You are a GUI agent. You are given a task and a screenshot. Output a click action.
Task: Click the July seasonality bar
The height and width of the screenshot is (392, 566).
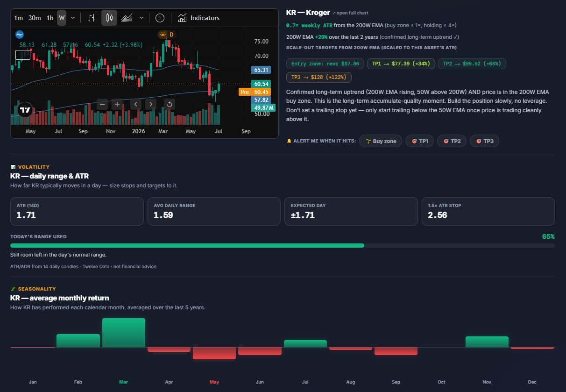(x=305, y=344)
